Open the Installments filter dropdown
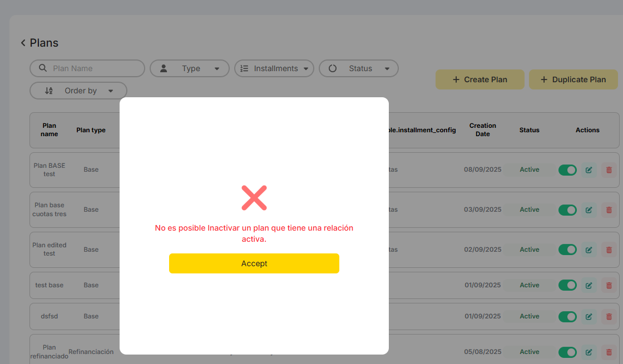Image resolution: width=623 pixels, height=364 pixels. click(x=274, y=68)
